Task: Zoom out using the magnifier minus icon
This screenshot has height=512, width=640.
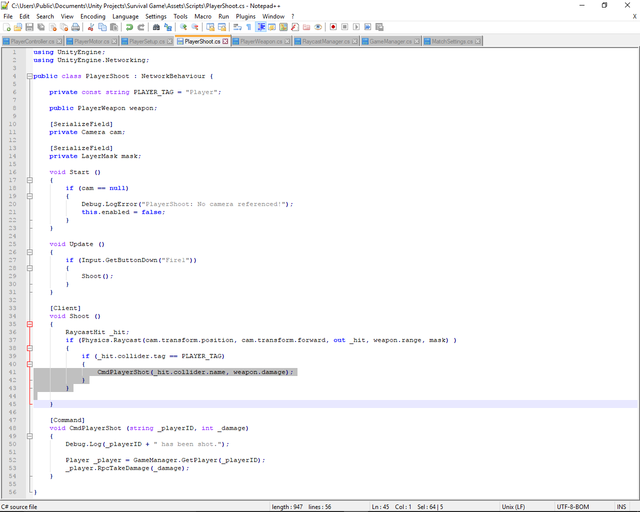Action: pyautogui.click(x=195, y=27)
